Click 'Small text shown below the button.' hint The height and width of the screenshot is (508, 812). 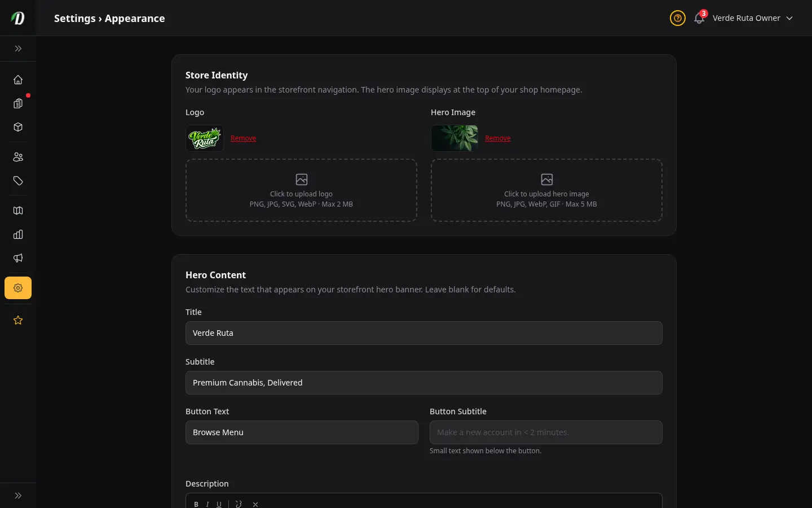coord(486,450)
